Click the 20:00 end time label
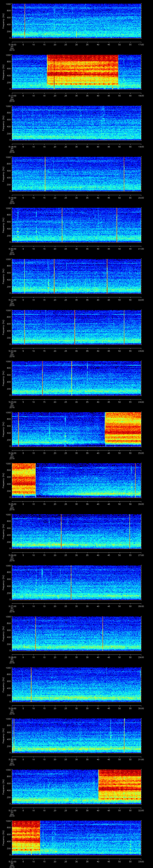Screen dimensions: 153x868 click(141, 198)
